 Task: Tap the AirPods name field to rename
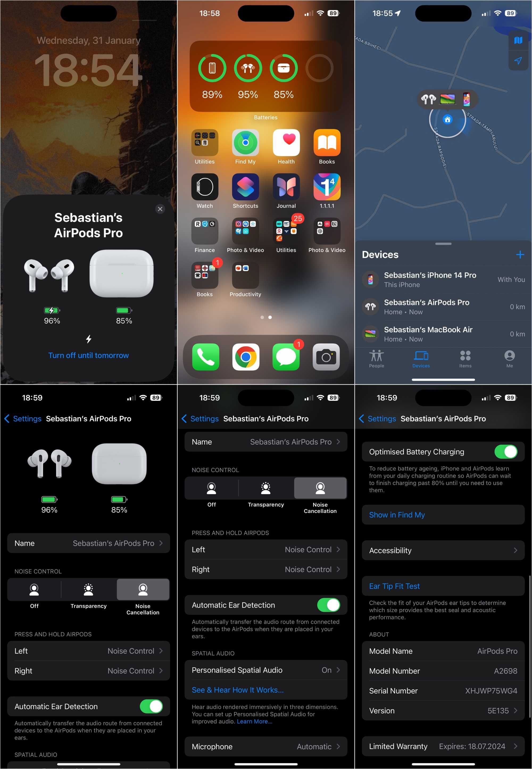tap(265, 442)
